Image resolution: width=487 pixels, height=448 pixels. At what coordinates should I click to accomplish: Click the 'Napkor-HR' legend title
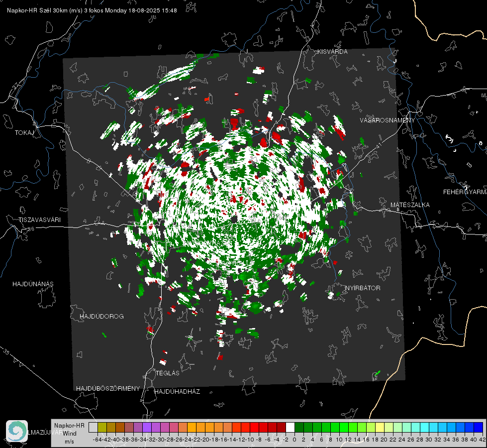click(69, 426)
